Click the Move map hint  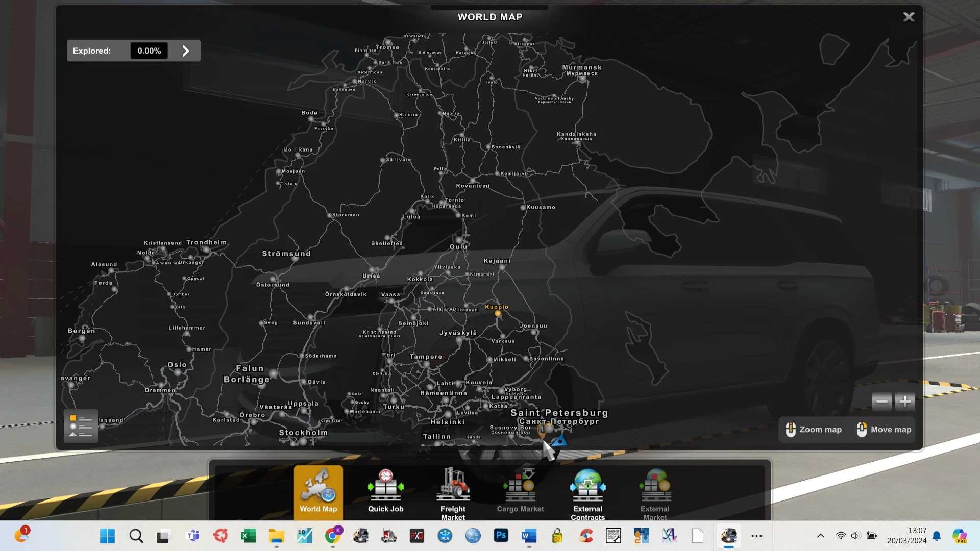pos(884,430)
